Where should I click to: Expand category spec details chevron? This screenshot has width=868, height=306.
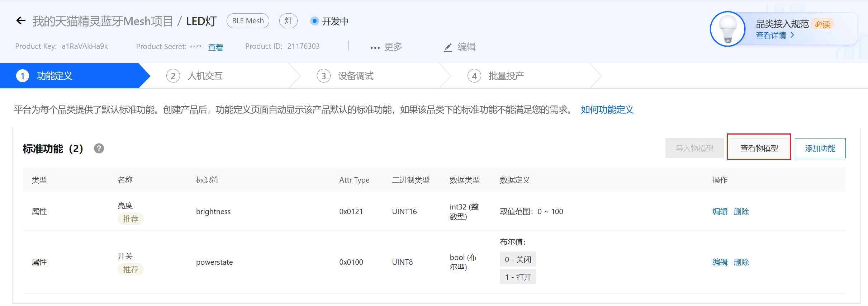[x=792, y=35]
